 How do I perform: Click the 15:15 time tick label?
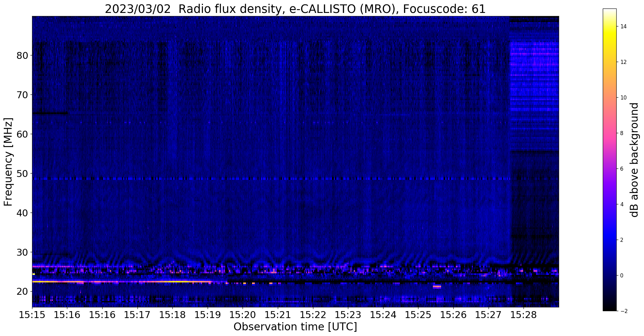coord(32,315)
